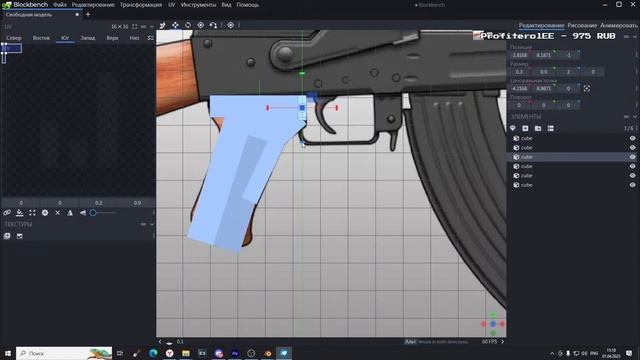This screenshot has width=640, height=360.
Task: Click the Add Cube icon in Элементы toolbar
Action: click(525, 128)
